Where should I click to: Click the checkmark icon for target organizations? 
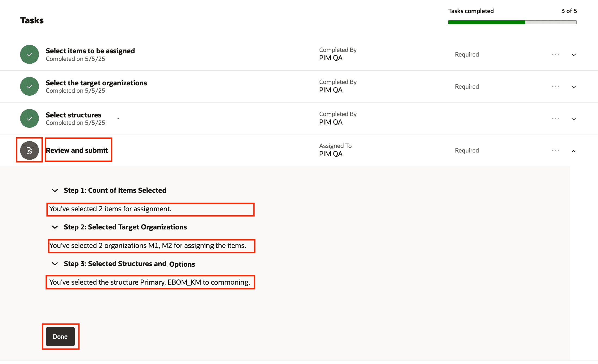(29, 86)
